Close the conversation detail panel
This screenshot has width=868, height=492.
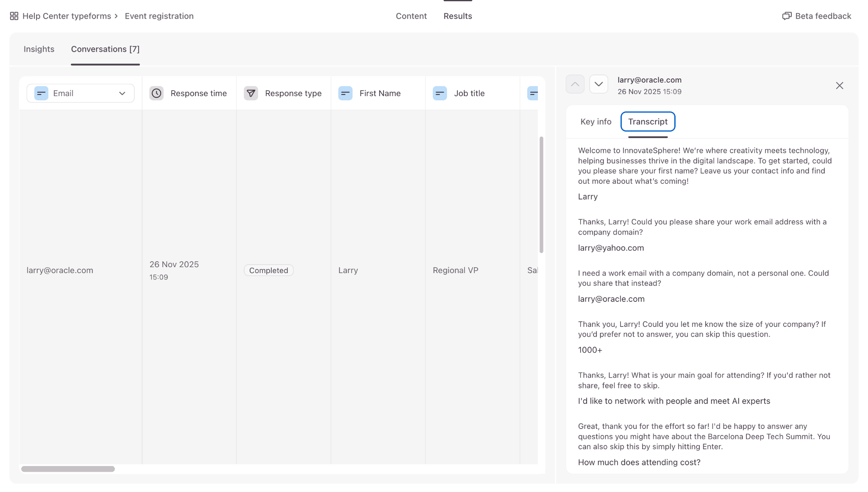(839, 86)
